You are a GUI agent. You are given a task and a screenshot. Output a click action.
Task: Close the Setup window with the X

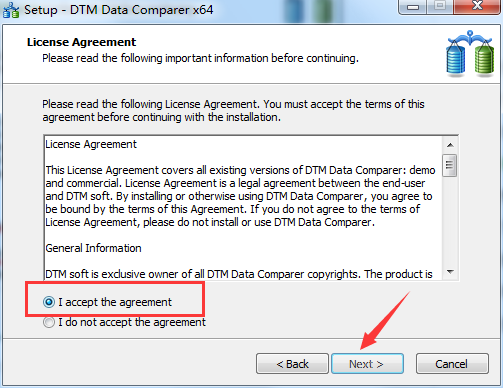[x=477, y=6]
